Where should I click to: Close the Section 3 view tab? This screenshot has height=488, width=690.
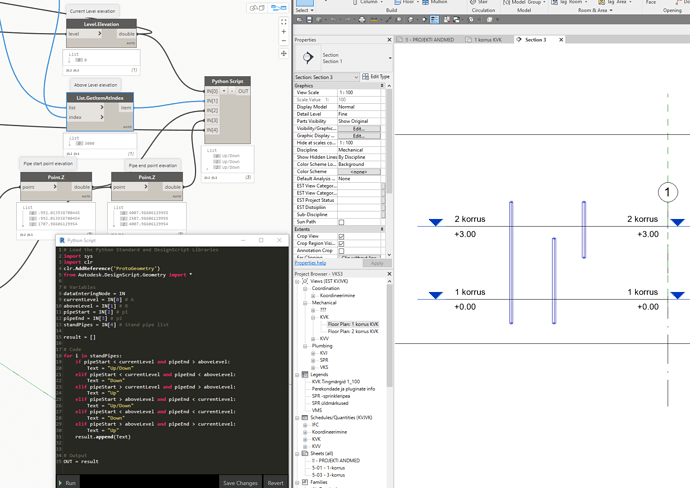click(561, 40)
